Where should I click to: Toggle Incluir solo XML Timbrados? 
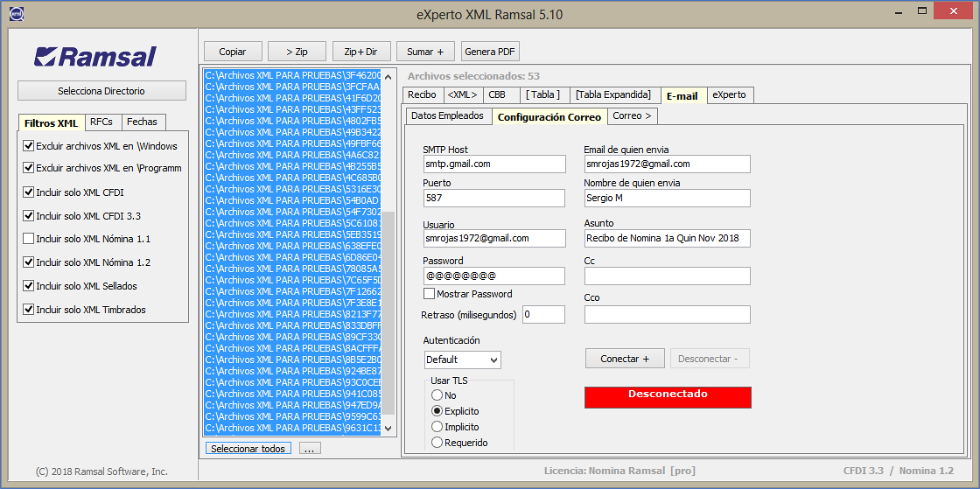click(28, 309)
